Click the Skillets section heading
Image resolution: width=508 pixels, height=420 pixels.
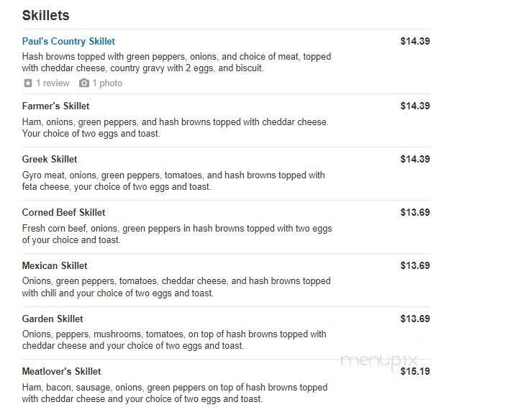45,16
